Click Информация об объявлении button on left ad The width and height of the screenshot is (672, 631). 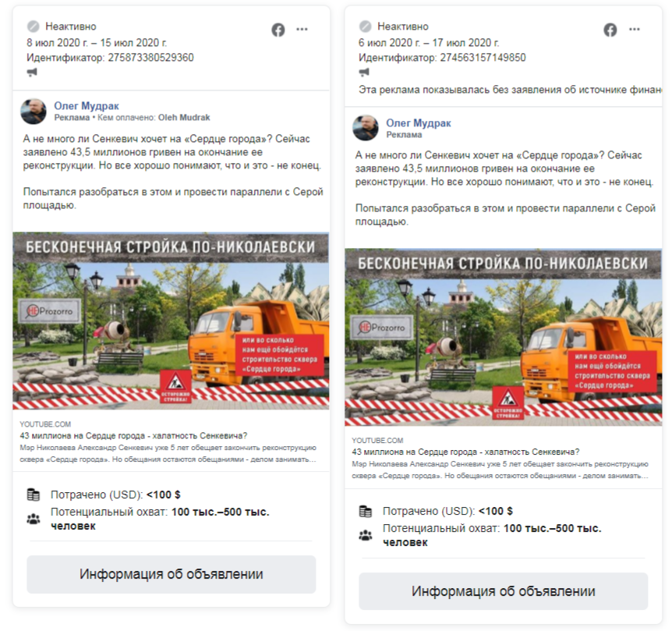(x=172, y=574)
